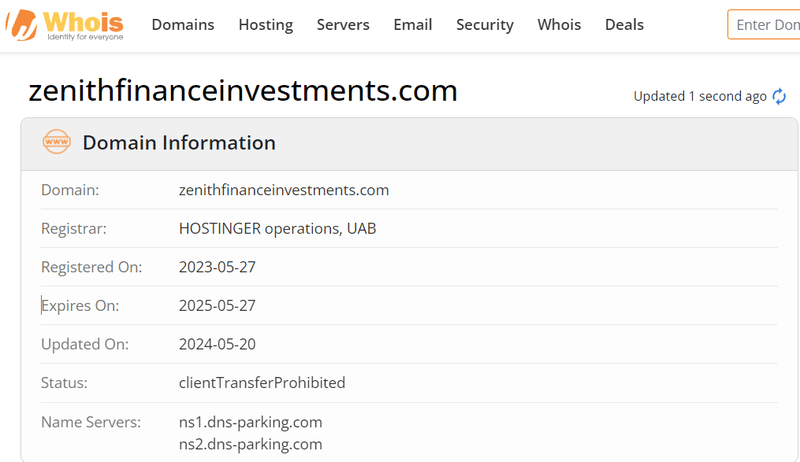Click the 'Expires On:' label
This screenshot has height=462, width=800.
80,305
